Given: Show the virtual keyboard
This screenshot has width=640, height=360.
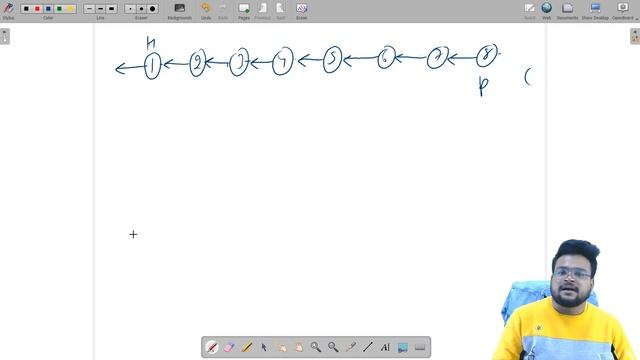Looking at the screenshot, I should coord(420,347).
